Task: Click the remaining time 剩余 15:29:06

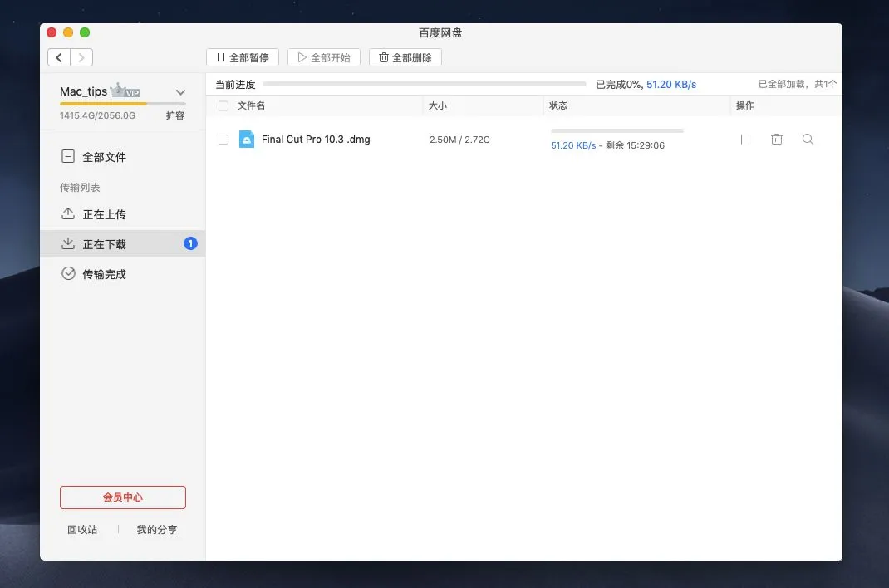Action: (635, 145)
